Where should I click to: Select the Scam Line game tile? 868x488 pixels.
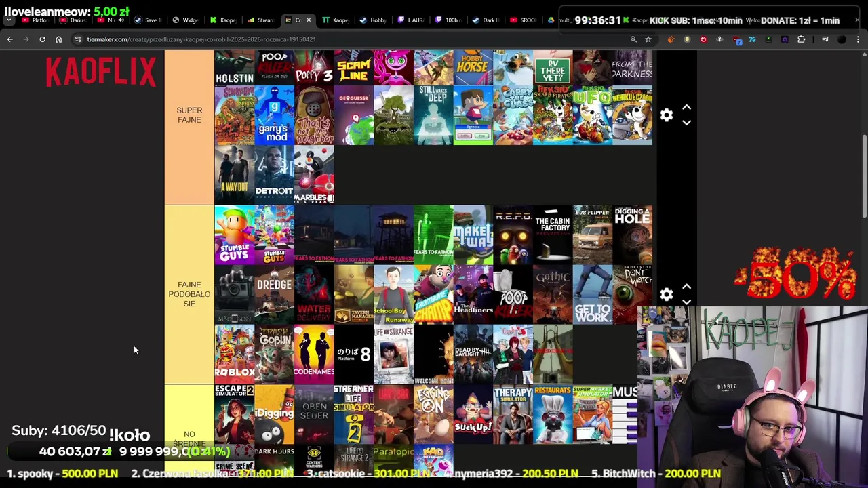point(353,68)
